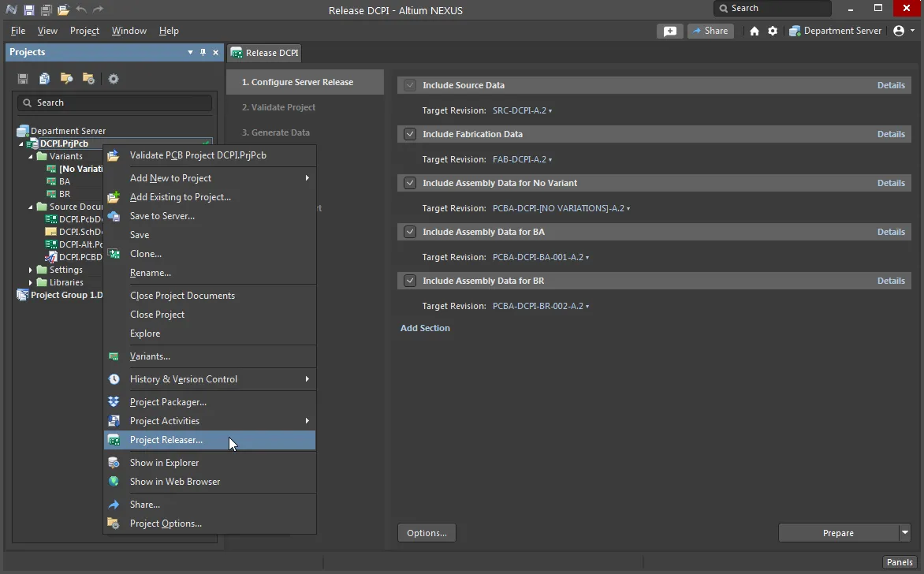Switch to the Release DCPI tab
Image resolution: width=924 pixels, height=574 pixels.
click(x=265, y=53)
